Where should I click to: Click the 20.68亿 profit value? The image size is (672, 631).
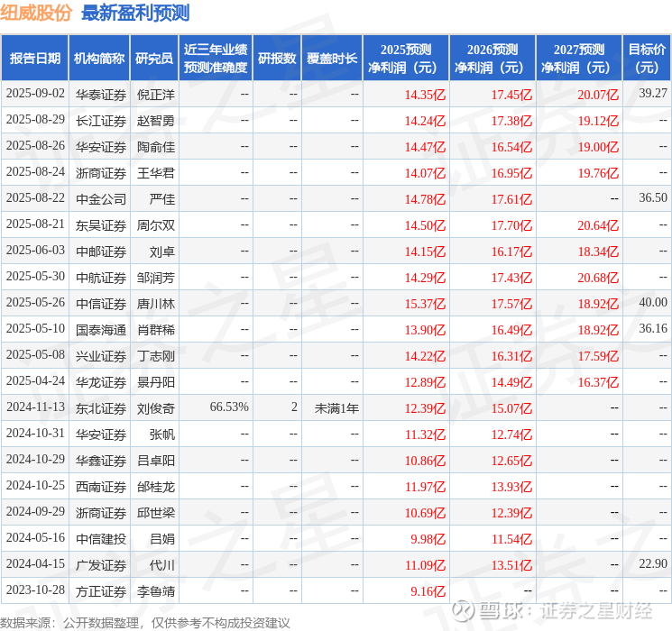coord(598,278)
